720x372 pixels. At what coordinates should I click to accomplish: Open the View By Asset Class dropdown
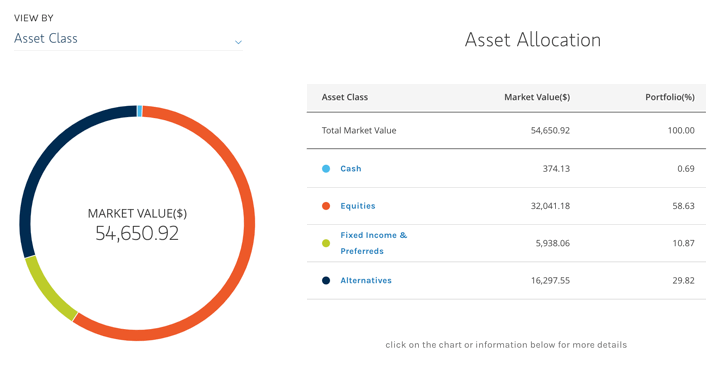pyautogui.click(x=128, y=39)
